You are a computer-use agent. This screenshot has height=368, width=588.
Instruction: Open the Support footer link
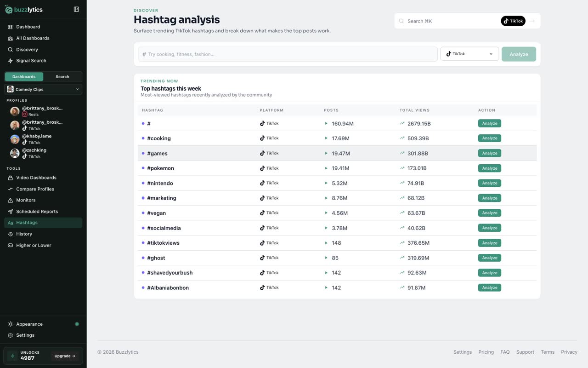pyautogui.click(x=525, y=352)
